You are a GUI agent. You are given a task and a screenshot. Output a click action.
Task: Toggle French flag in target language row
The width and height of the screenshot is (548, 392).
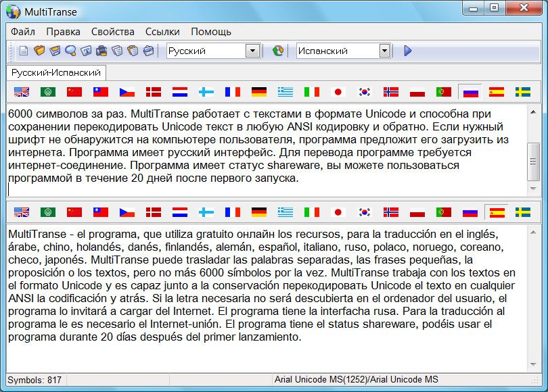tap(233, 212)
